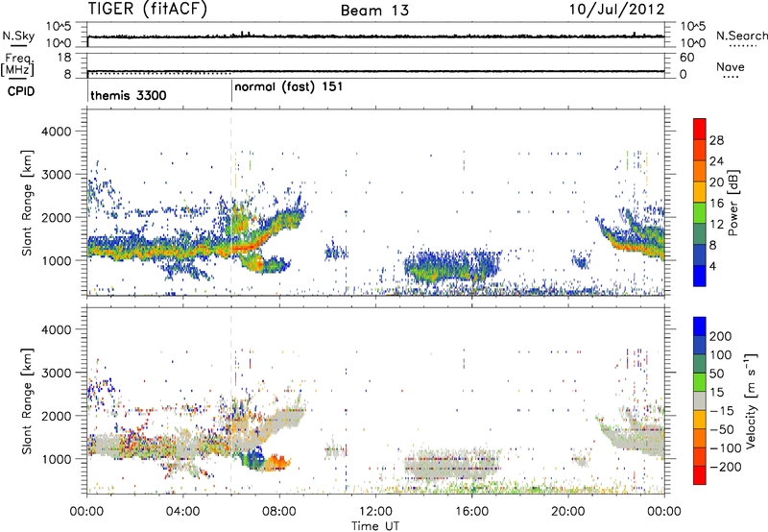
Task: Click the 'Power [dB]' colorbar label
Action: click(732, 203)
